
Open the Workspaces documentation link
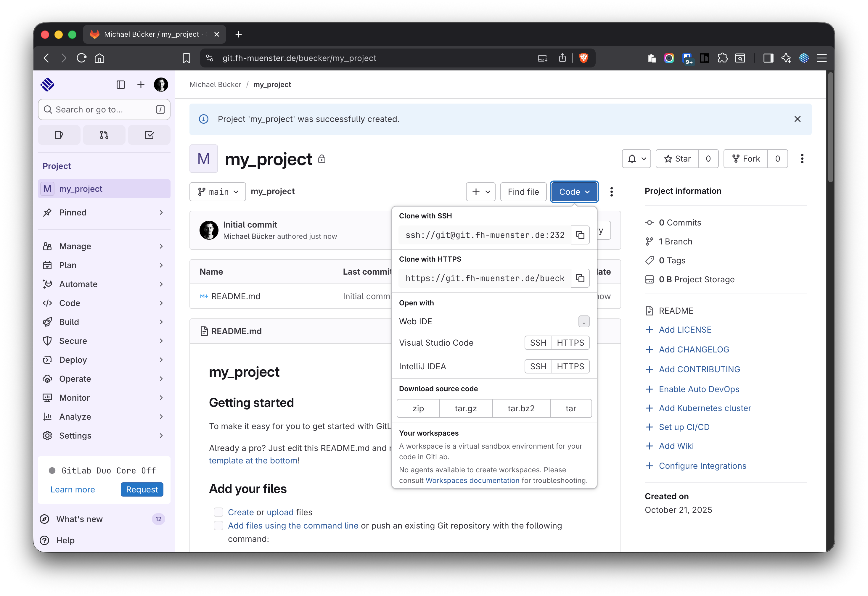(x=472, y=480)
